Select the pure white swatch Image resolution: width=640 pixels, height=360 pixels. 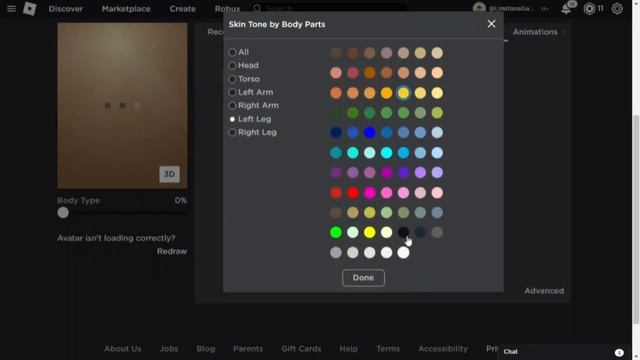coord(403,253)
